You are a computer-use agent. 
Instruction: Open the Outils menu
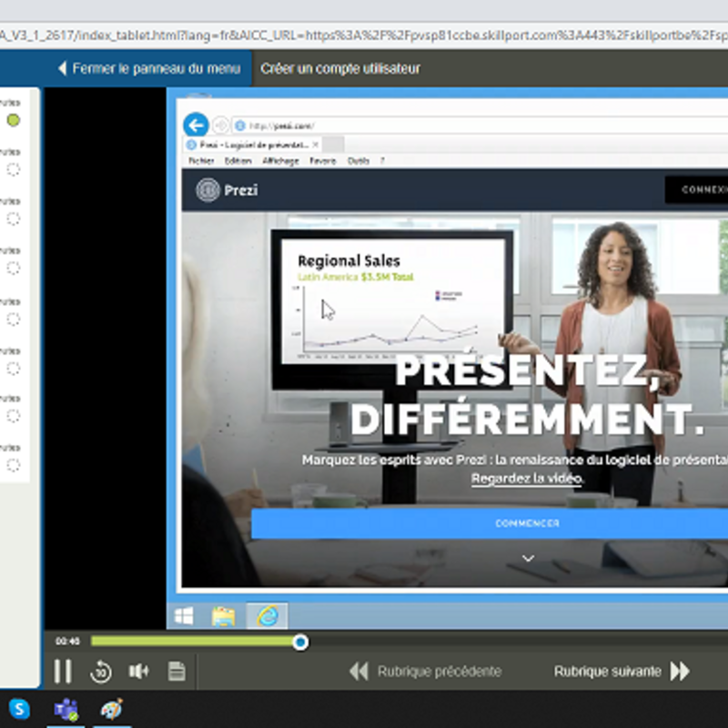click(x=359, y=161)
